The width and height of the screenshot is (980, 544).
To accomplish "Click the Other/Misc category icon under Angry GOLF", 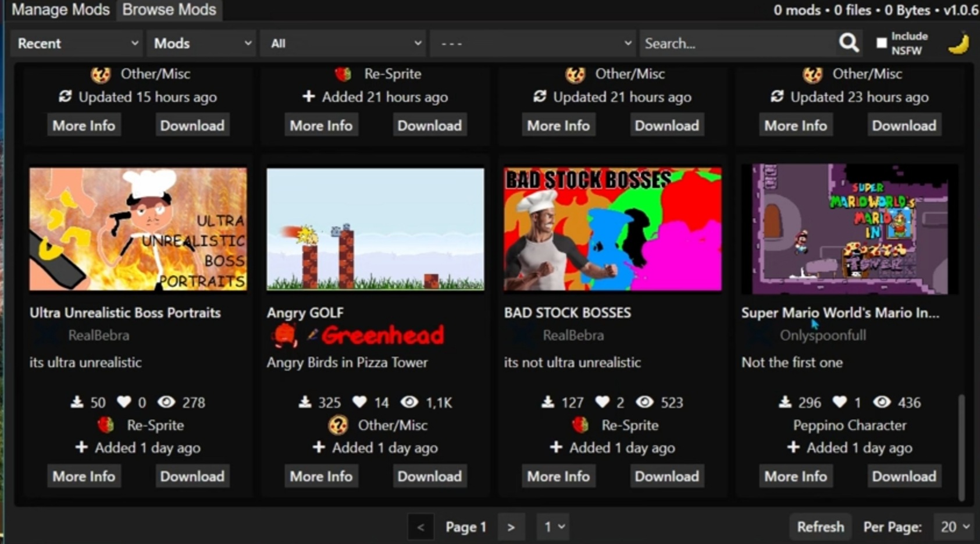I will 338,425.
